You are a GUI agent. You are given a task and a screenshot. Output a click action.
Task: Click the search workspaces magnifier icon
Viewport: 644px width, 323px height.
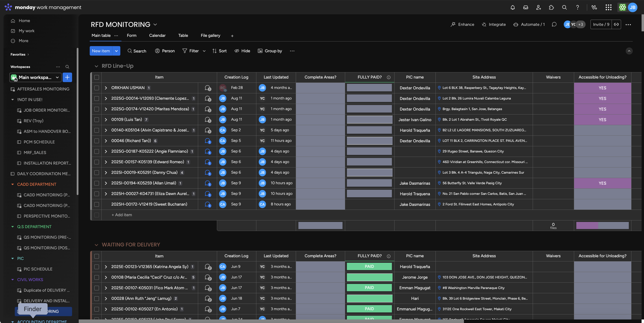point(67,67)
